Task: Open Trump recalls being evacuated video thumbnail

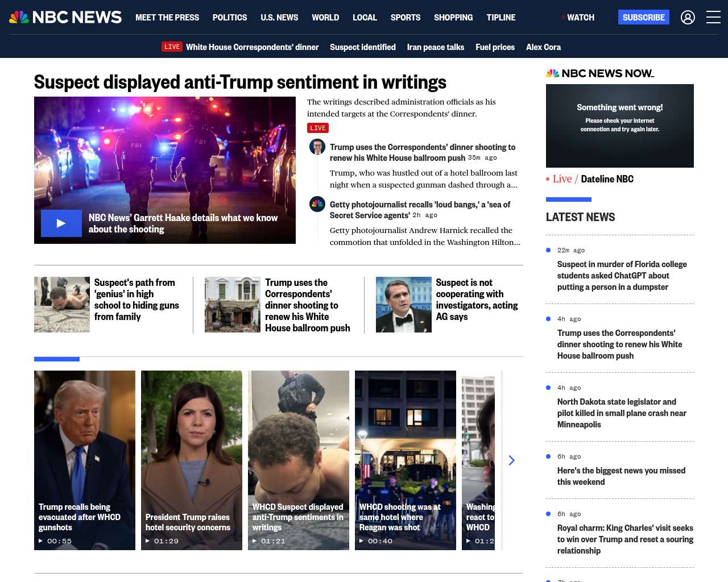Action: [x=85, y=460]
